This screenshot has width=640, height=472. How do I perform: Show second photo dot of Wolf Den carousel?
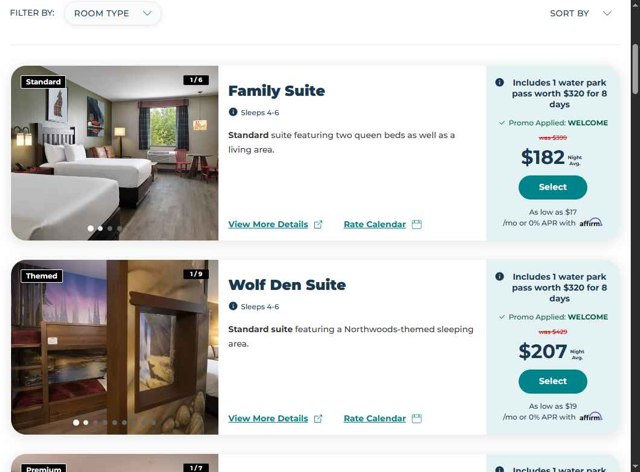(86, 422)
